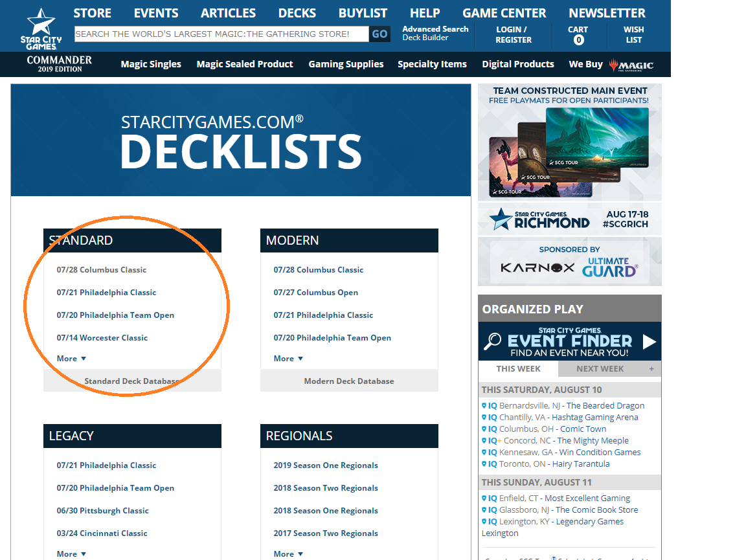Click the Star City Games Richmond star logo
This screenshot has width=746, height=560.
coord(501,219)
